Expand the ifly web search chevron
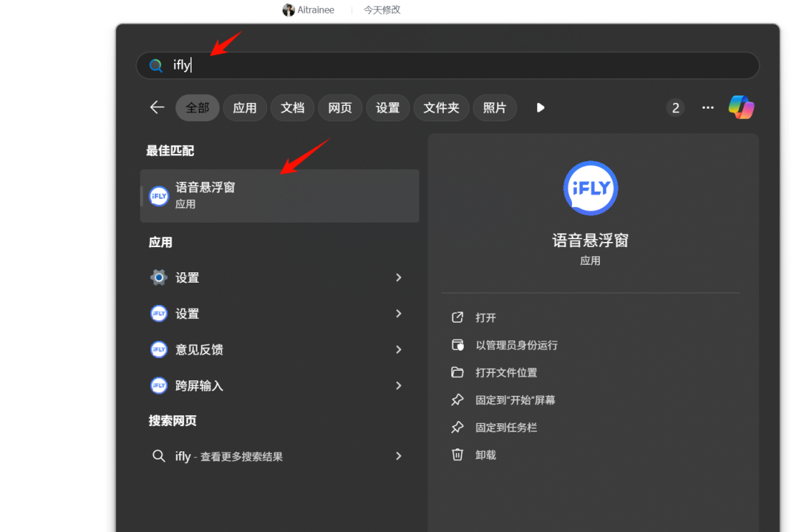This screenshot has height=532, width=799. coord(399,456)
